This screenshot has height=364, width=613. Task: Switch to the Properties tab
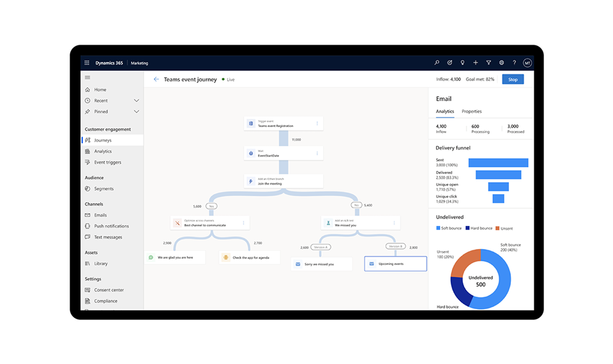click(x=471, y=112)
